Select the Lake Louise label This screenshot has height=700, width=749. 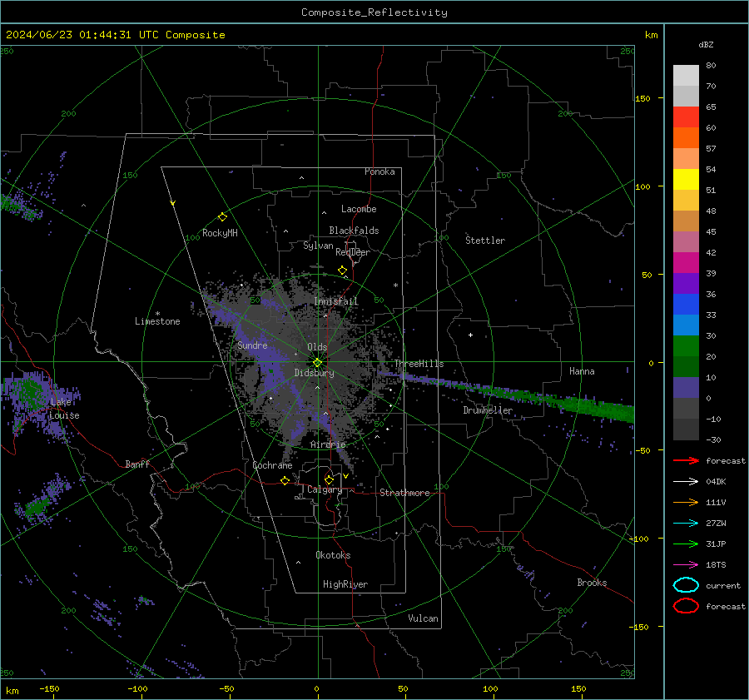coord(64,409)
